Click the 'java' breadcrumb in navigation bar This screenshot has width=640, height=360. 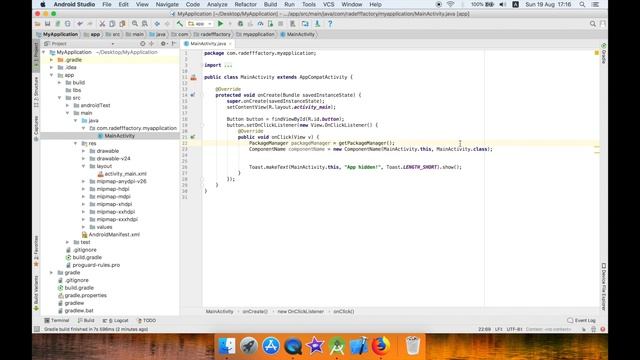pos(158,34)
